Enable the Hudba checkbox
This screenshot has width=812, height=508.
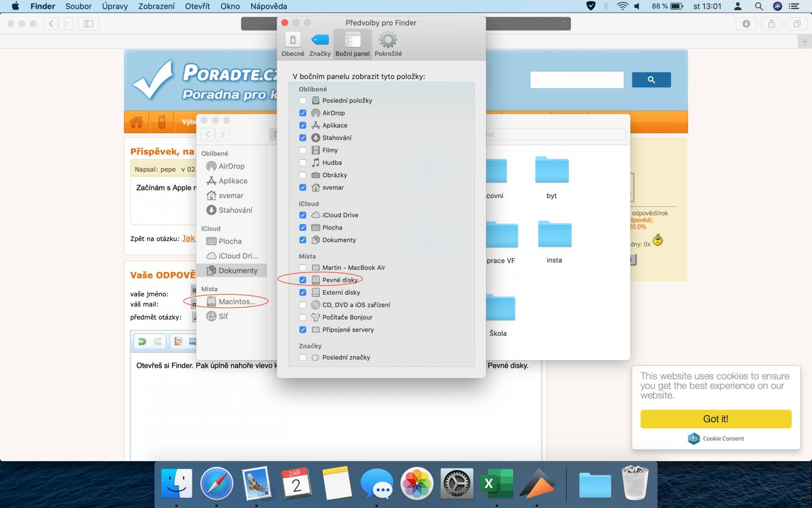303,163
